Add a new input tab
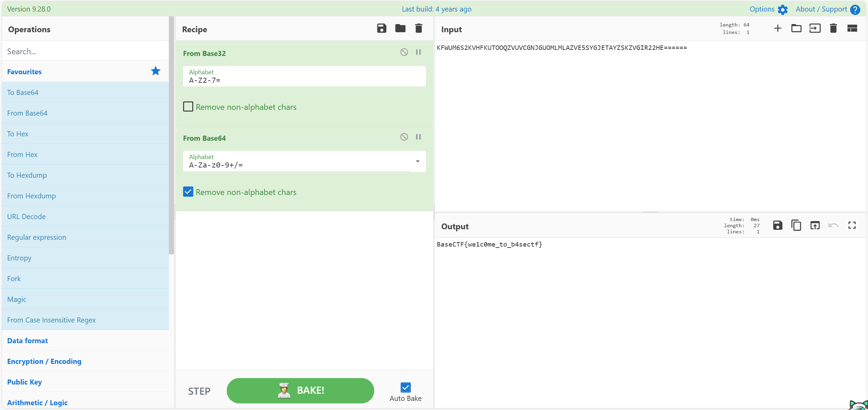The height and width of the screenshot is (410, 868). pos(778,28)
